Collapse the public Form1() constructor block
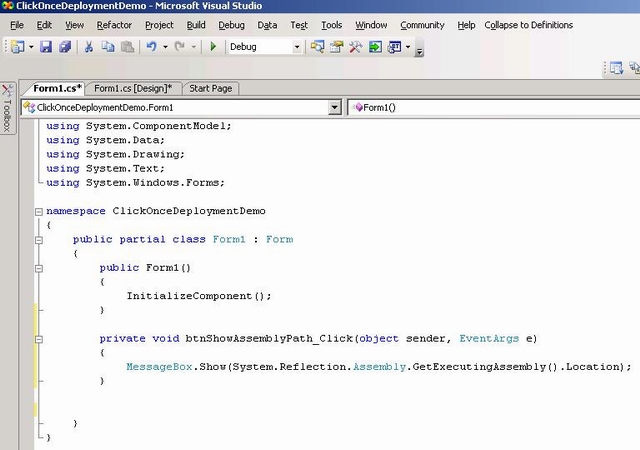 point(39,269)
